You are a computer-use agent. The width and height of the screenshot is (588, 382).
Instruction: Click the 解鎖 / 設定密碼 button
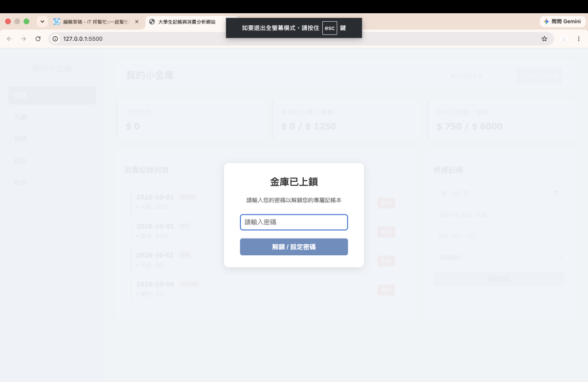coord(293,247)
